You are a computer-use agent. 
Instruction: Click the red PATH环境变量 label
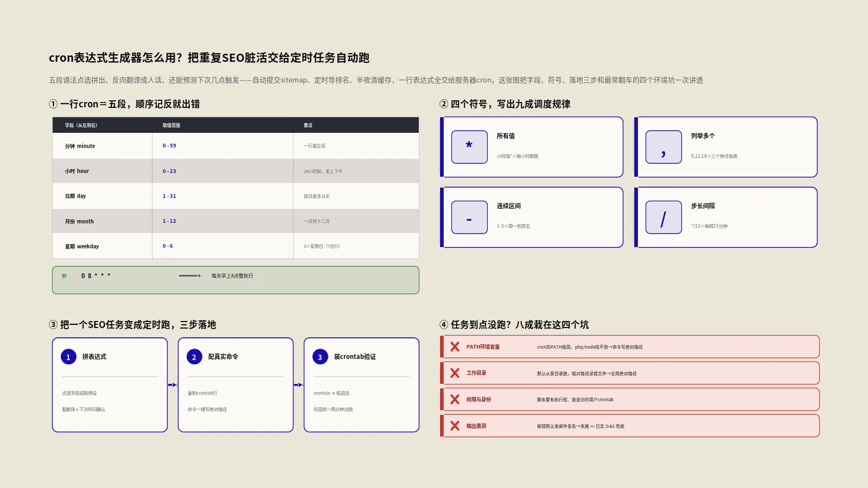tap(483, 347)
